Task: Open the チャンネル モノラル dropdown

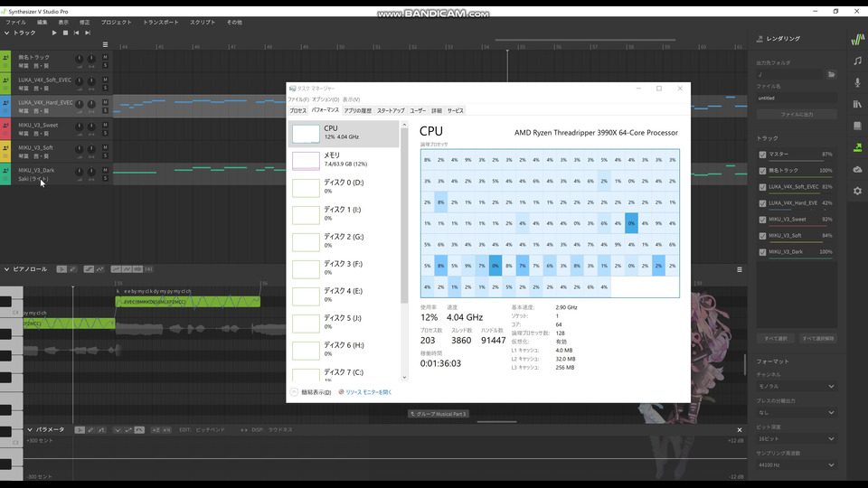Action: (797, 386)
